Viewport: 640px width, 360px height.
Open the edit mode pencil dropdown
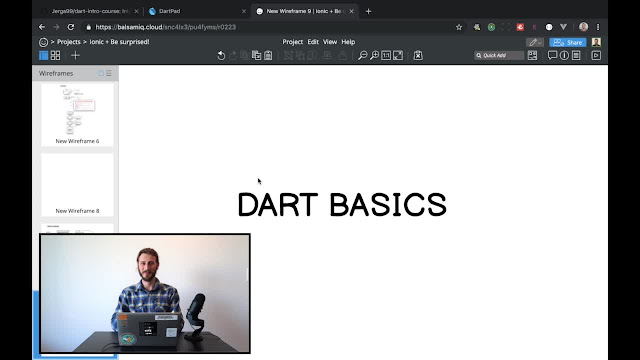point(535,42)
